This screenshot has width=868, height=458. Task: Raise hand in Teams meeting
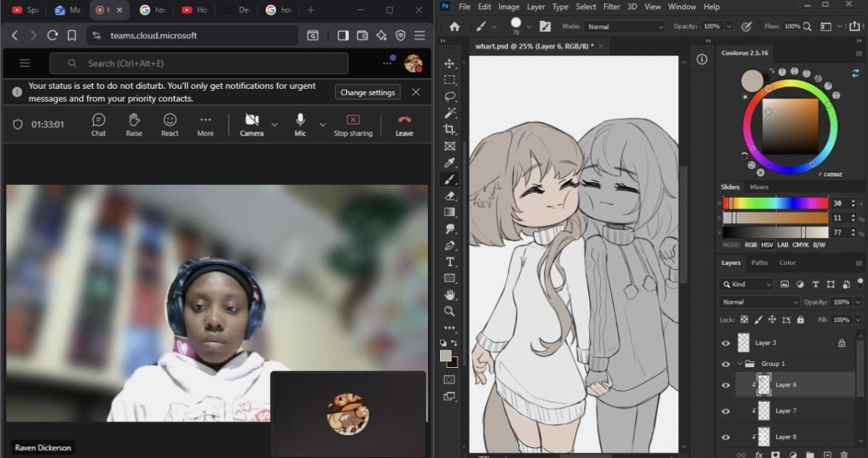click(134, 124)
